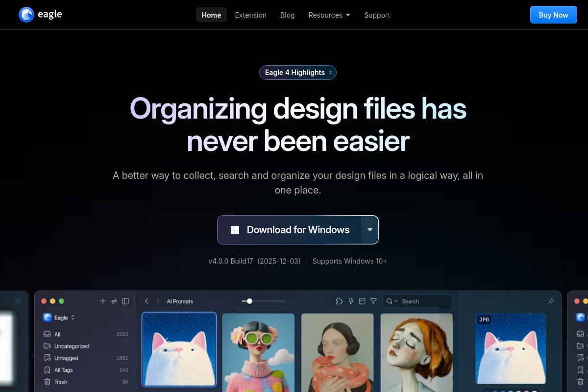Viewport: 588px width, 392px height.
Task: Click the Untagged tag question icon
Action: (48, 358)
